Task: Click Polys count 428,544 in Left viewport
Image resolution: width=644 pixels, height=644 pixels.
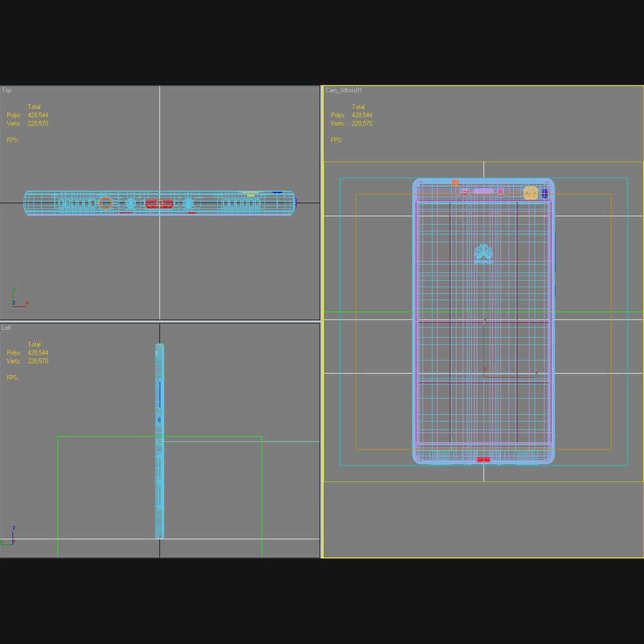Action: tap(38, 353)
